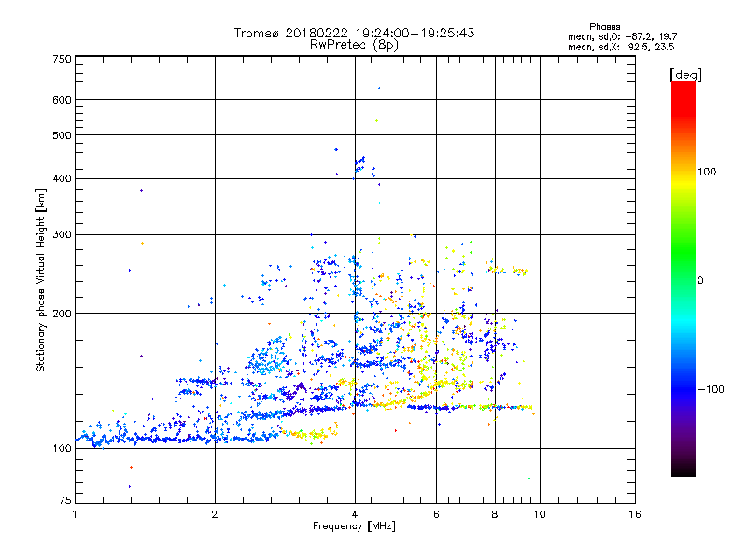Screen dimensions: 747x560
Task: Click the 'Stationary phase Virtual Height [km]' axis label
Action: [x=41, y=281]
